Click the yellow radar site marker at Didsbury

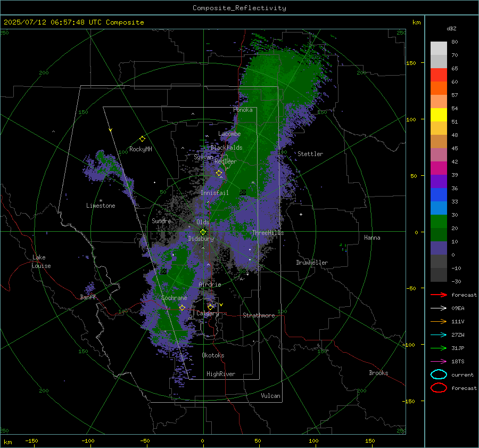(x=203, y=232)
